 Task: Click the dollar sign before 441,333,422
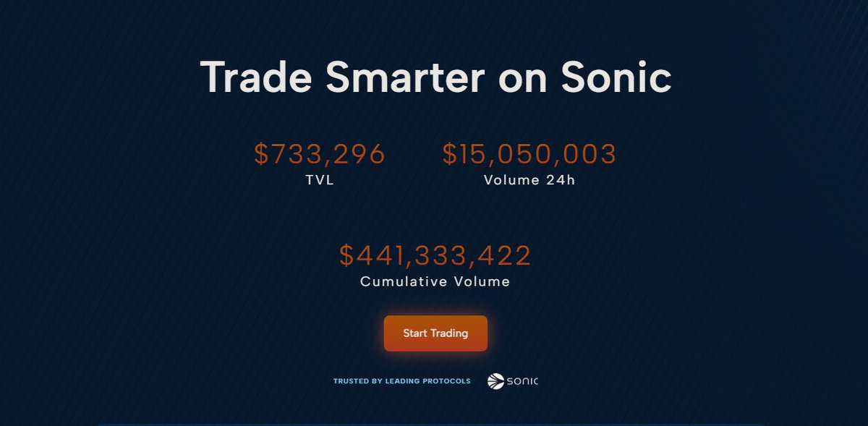pyautogui.click(x=346, y=255)
